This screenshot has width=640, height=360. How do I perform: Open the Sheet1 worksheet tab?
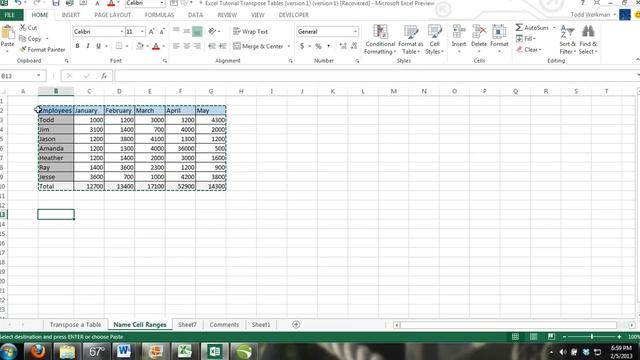click(x=261, y=324)
